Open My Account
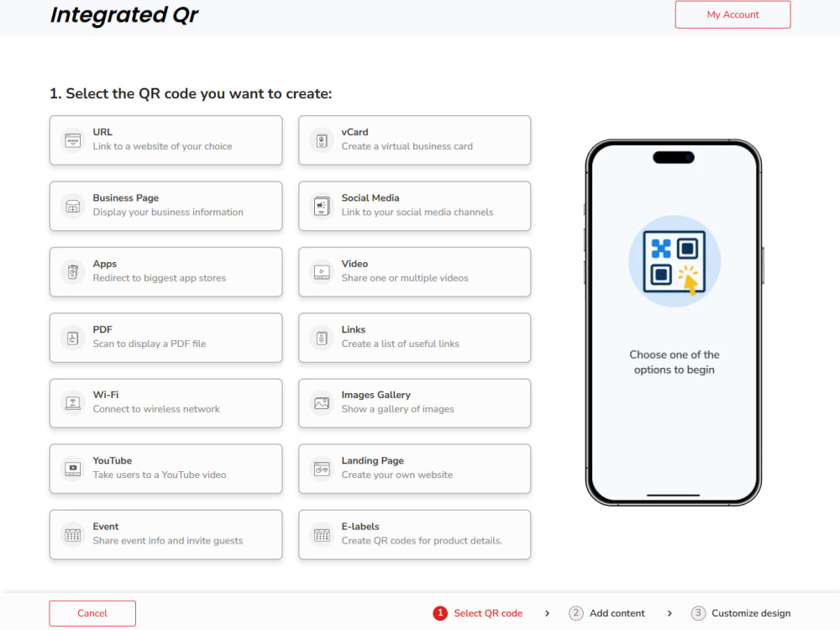 [732, 14]
